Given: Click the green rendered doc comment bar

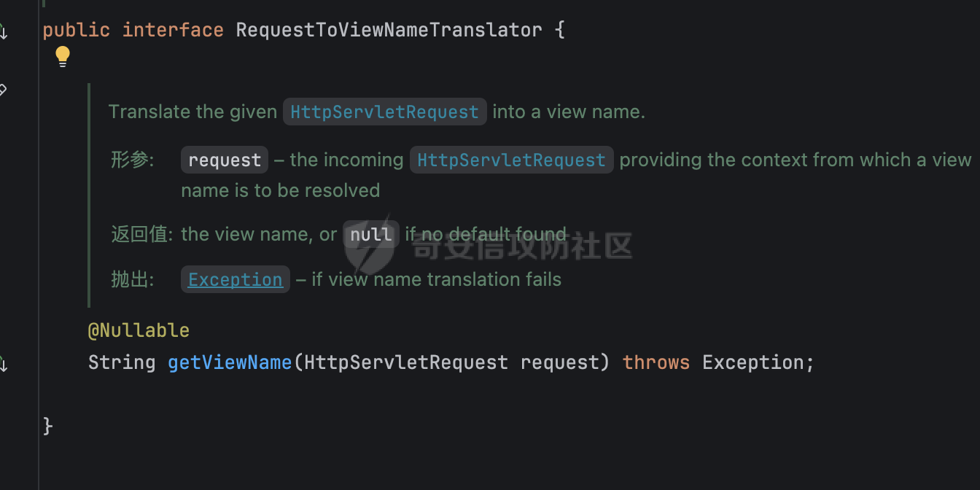Looking at the screenshot, I should [89, 195].
